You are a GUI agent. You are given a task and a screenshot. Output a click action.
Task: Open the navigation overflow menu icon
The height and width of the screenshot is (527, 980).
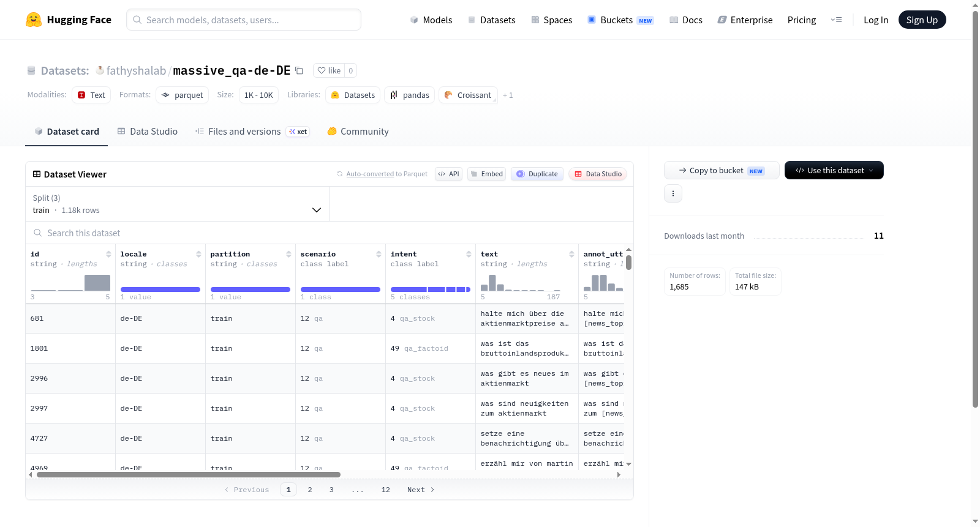(x=836, y=20)
